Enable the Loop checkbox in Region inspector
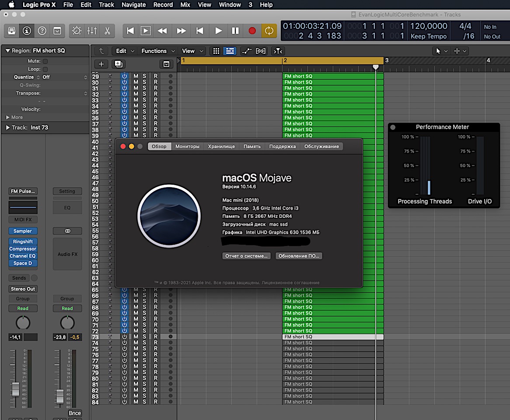Image resolution: width=510 pixels, height=420 pixels. click(45, 69)
